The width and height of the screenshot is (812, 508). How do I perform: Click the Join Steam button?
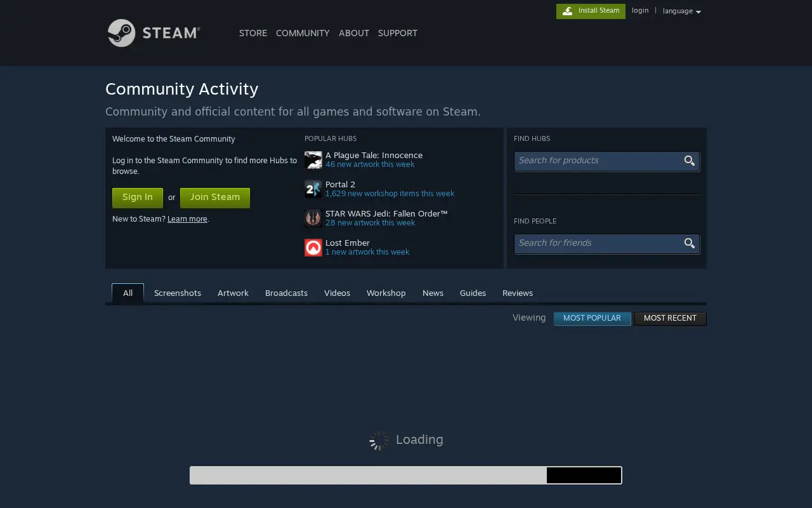(215, 197)
